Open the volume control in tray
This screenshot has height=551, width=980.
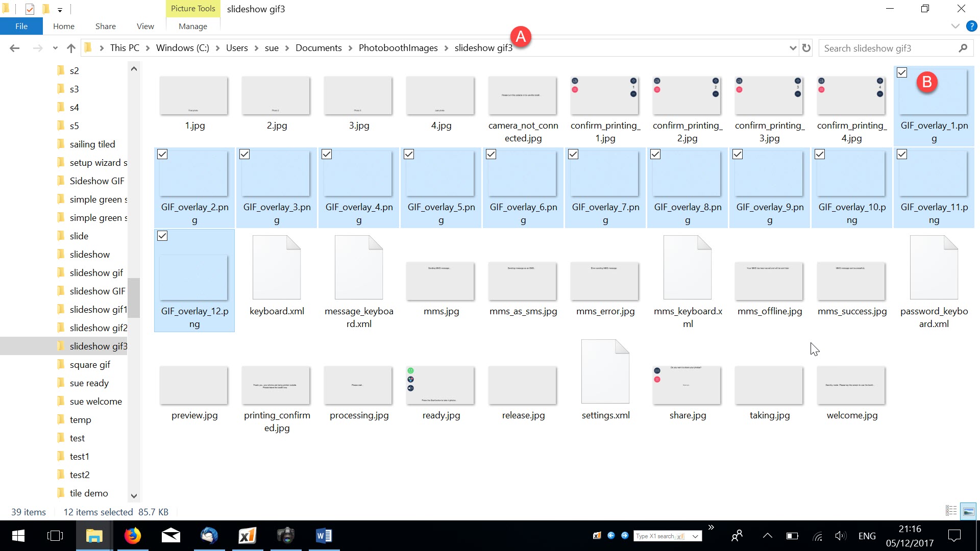coord(841,536)
